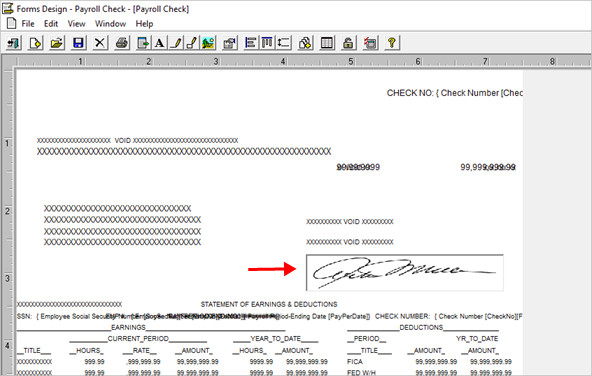This screenshot has height=376, width=592.
Task: Create a new form with the blank page icon
Action: (35, 43)
